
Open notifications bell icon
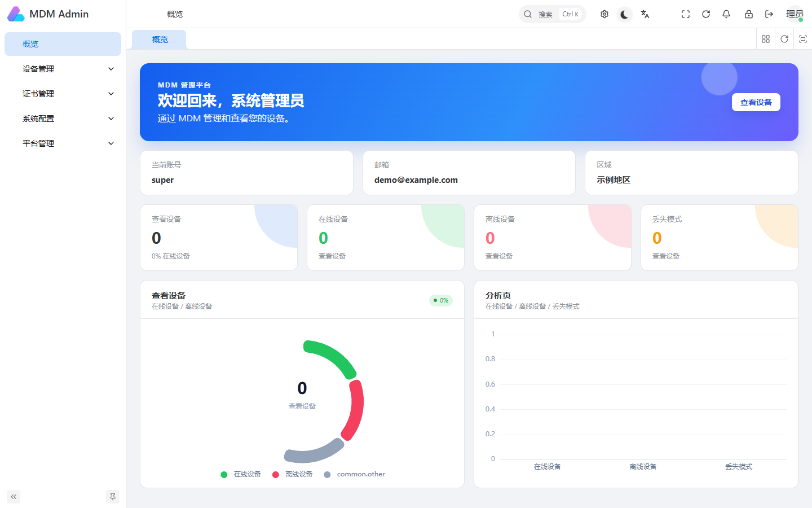click(x=726, y=14)
